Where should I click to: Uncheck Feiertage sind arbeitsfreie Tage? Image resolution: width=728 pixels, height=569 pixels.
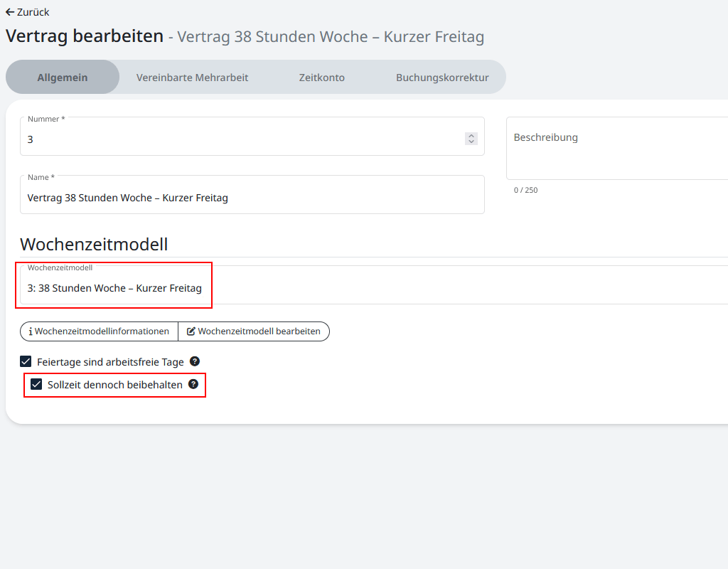(x=26, y=361)
